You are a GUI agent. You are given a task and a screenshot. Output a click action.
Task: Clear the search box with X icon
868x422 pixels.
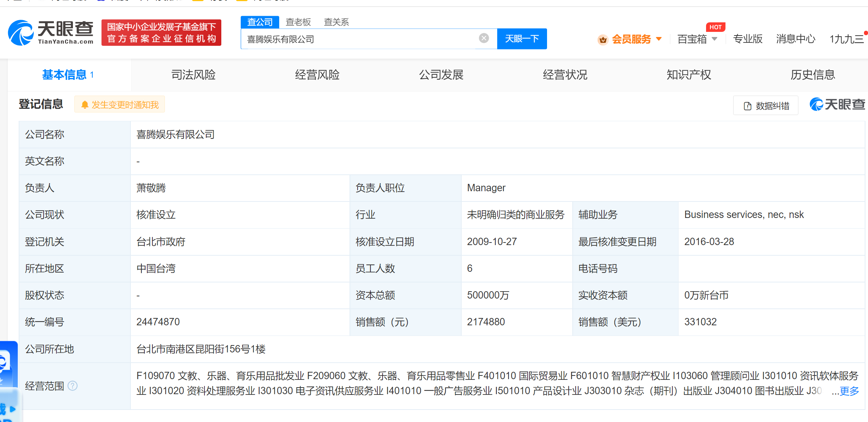pos(484,38)
